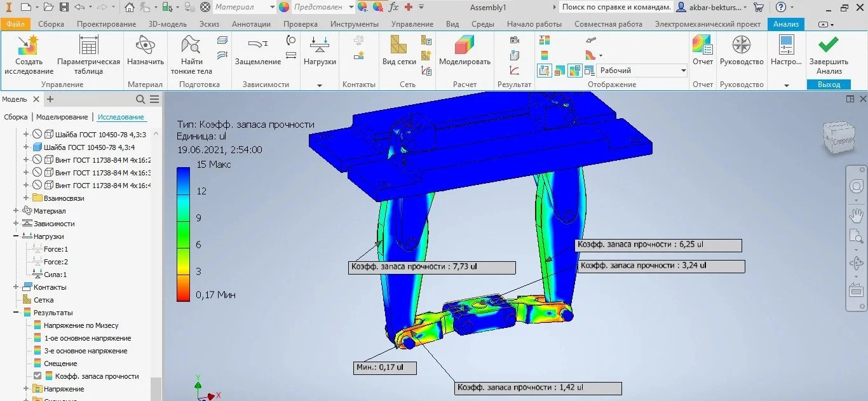The width and height of the screenshot is (868, 401).
Task: Click the appearance color wheel icon
Action: point(283,7)
